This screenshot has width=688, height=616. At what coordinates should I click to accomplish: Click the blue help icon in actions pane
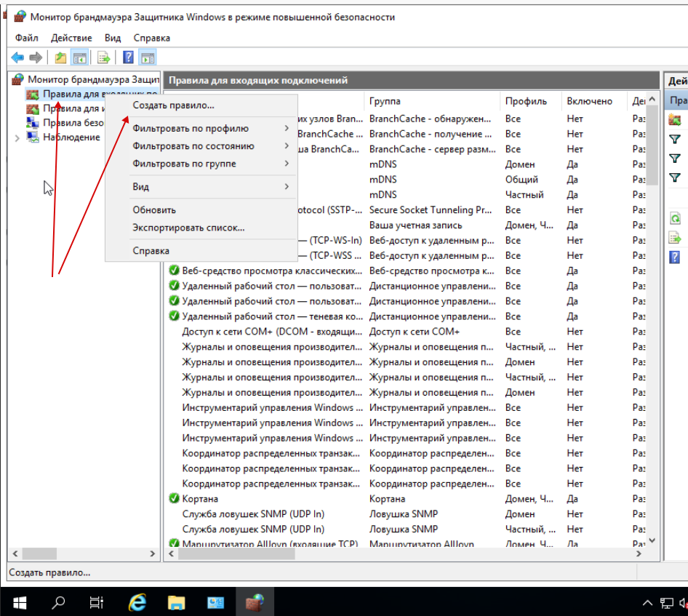point(675,257)
